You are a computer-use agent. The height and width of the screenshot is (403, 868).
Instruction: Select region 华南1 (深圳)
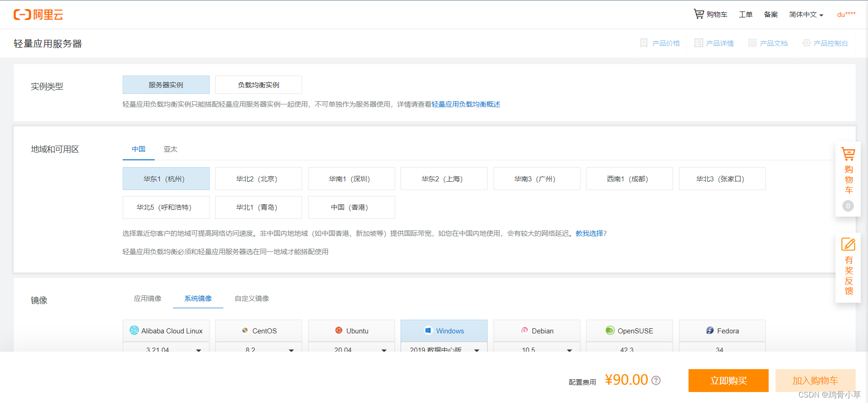click(352, 179)
